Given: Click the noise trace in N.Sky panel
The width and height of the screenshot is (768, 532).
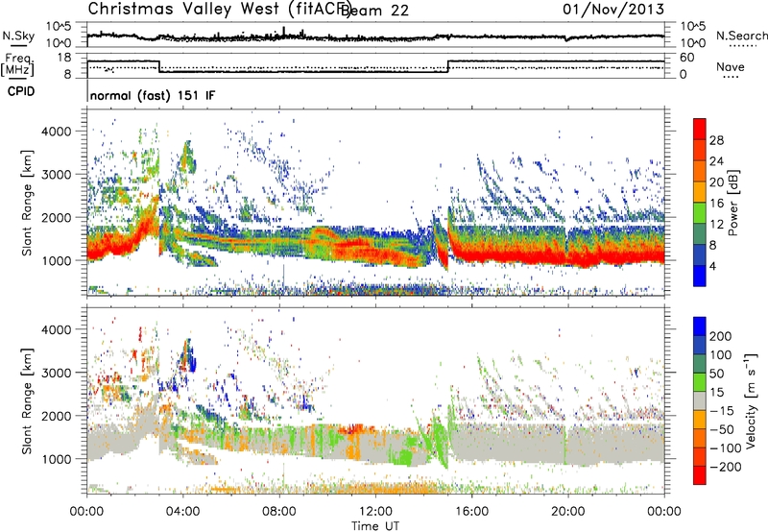Looking at the screenshot, I should pyautogui.click(x=375, y=36).
